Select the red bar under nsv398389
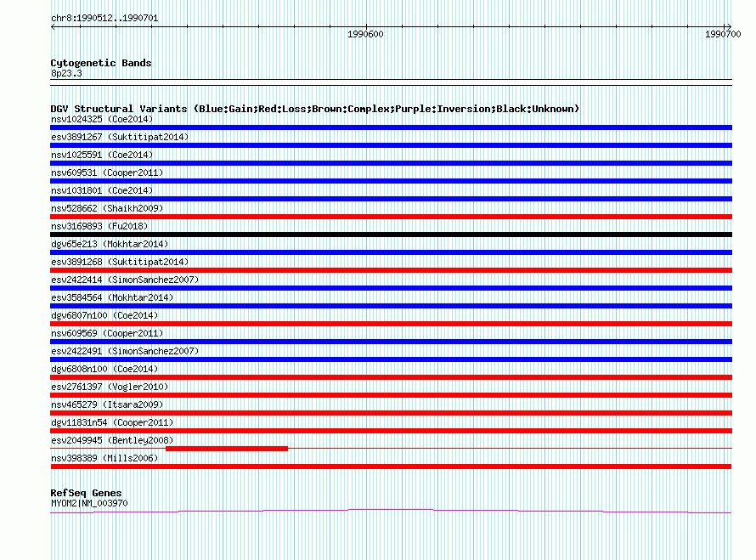This screenshot has width=756, height=560. tap(391, 467)
